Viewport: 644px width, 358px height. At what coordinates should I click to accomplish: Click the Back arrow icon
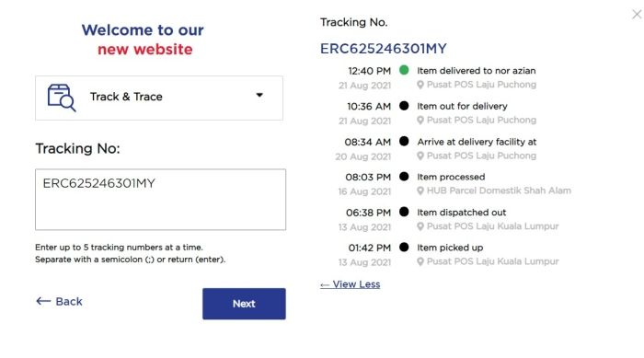click(43, 301)
